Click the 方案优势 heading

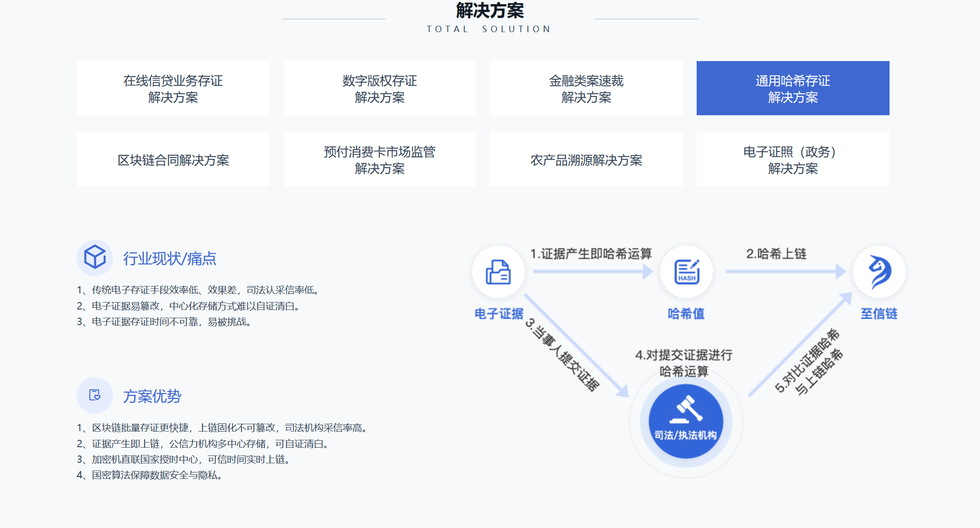(152, 396)
